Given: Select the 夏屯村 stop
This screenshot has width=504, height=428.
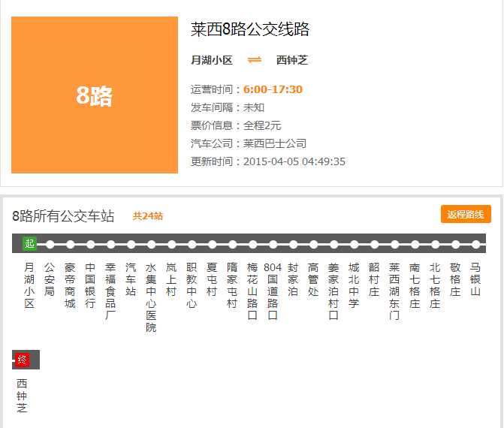Looking at the screenshot, I should tap(212, 279).
